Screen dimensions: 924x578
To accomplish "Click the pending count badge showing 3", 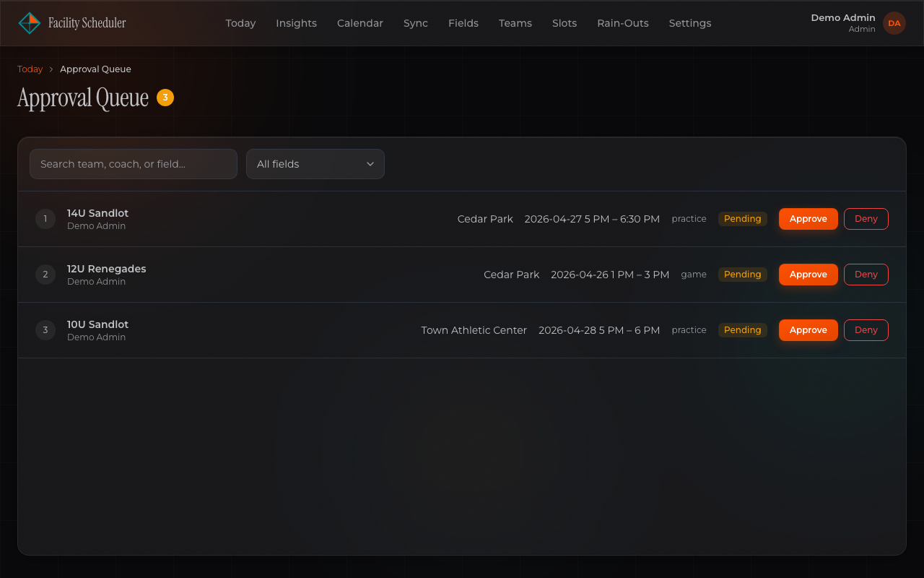I will click(165, 98).
